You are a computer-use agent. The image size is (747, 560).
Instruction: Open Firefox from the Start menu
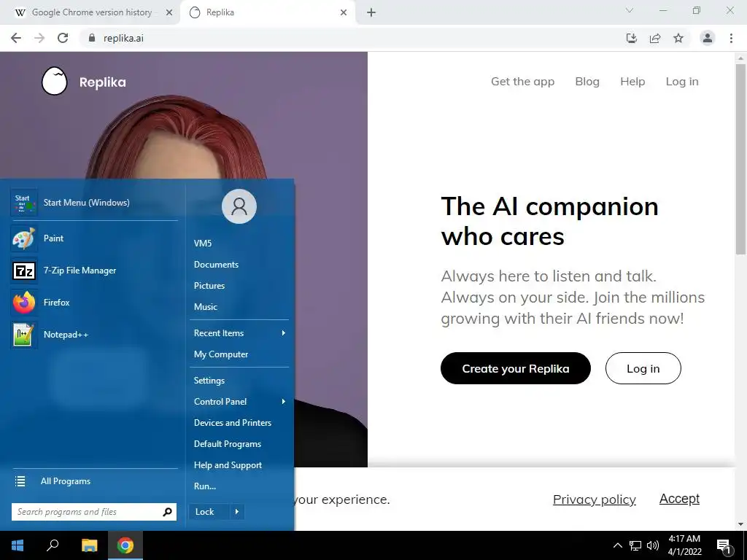pos(94,303)
